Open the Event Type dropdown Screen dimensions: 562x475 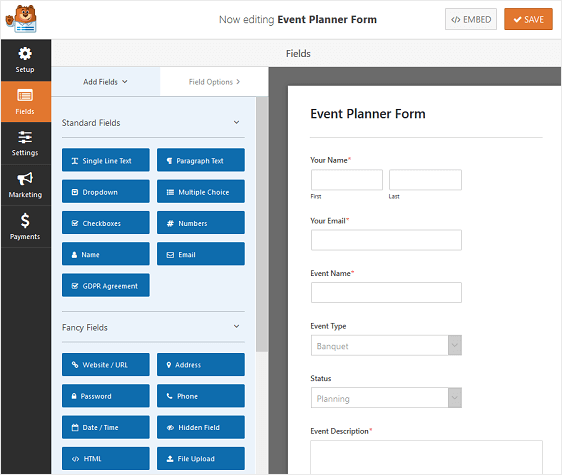point(386,346)
